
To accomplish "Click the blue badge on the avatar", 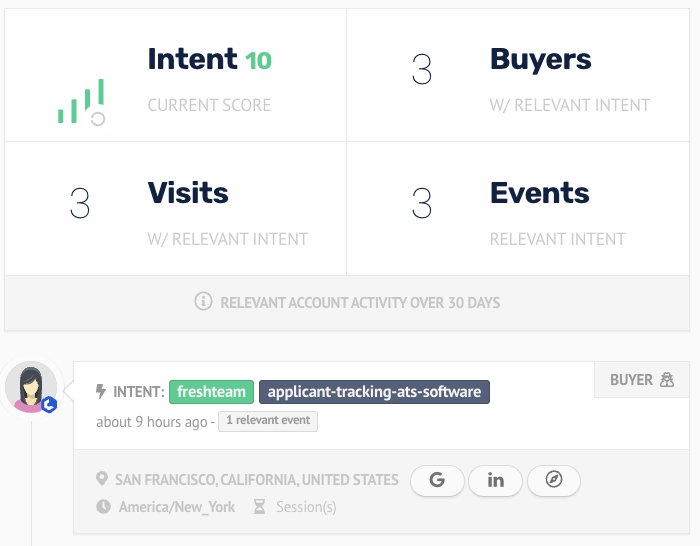I will click(x=49, y=404).
